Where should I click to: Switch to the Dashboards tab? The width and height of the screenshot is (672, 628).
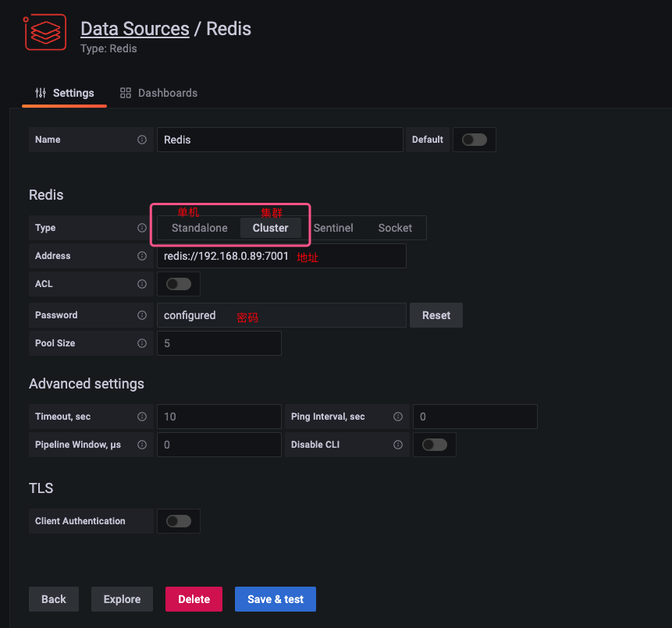point(159,93)
